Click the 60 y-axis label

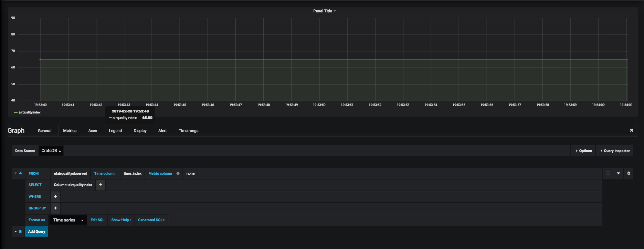pyautogui.click(x=13, y=67)
